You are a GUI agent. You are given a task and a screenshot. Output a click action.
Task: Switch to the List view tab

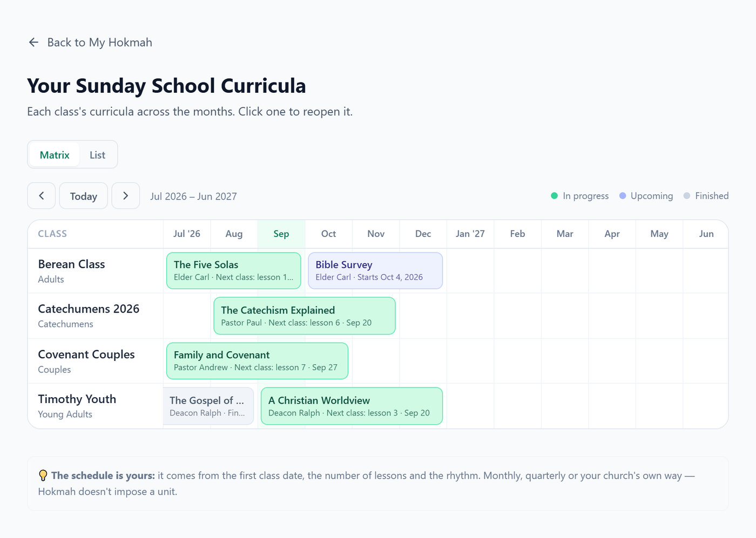point(97,155)
